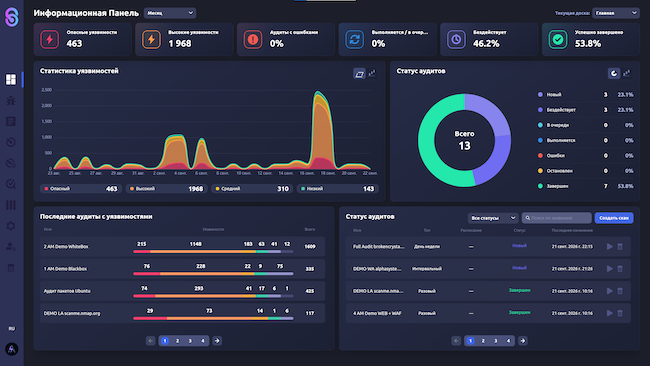Open the history clock sidebar icon
The height and width of the screenshot is (366, 650).
[x=11, y=142]
